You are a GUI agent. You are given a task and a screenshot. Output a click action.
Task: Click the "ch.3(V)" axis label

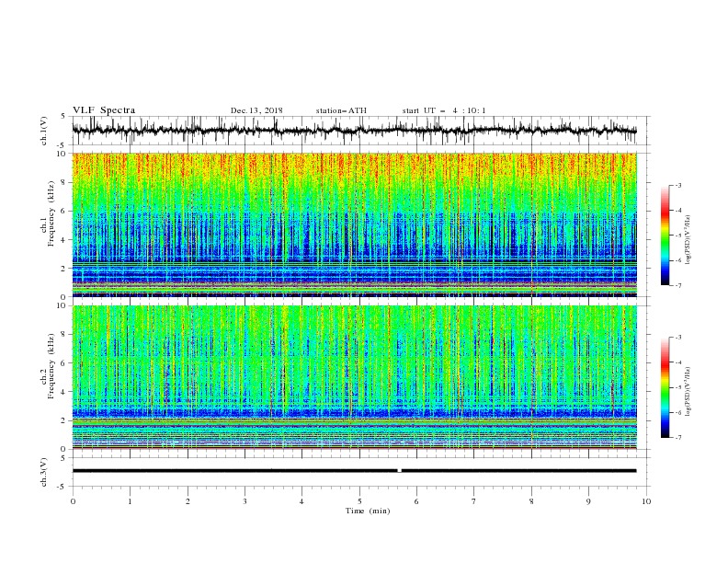click(44, 472)
